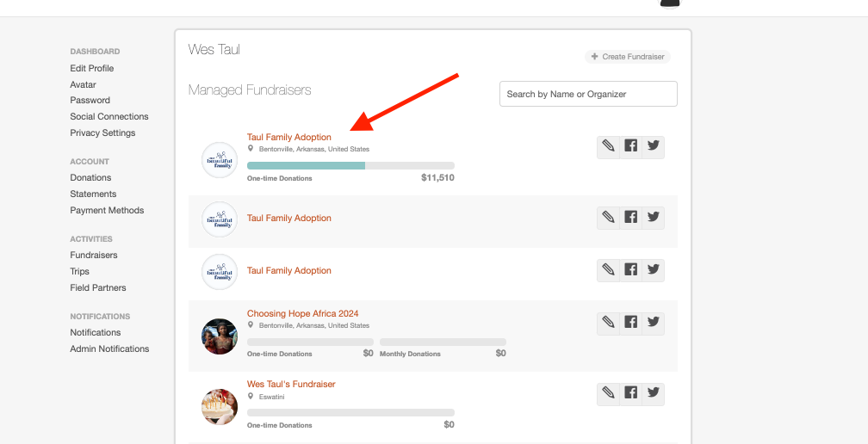Go to Privacy Settings in the sidebar
The image size is (868, 444).
coord(102,133)
